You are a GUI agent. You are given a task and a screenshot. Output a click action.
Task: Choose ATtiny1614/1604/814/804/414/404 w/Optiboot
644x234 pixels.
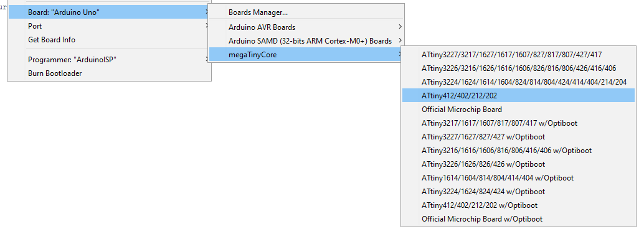click(x=518, y=178)
